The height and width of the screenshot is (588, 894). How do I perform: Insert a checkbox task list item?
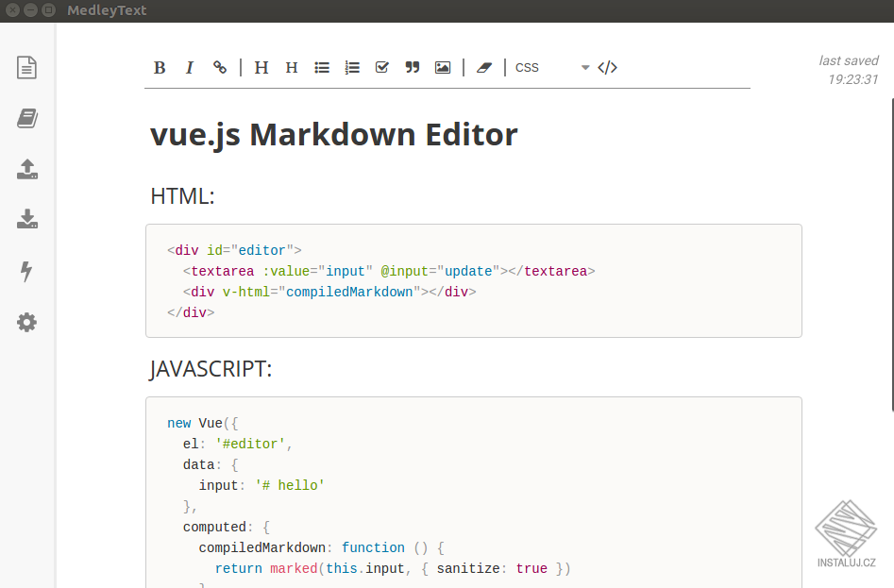[382, 68]
